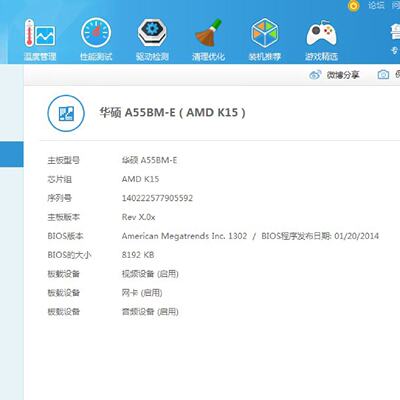Click heading 华硕 A55BM-E ( AMD K15 )

click(172, 113)
